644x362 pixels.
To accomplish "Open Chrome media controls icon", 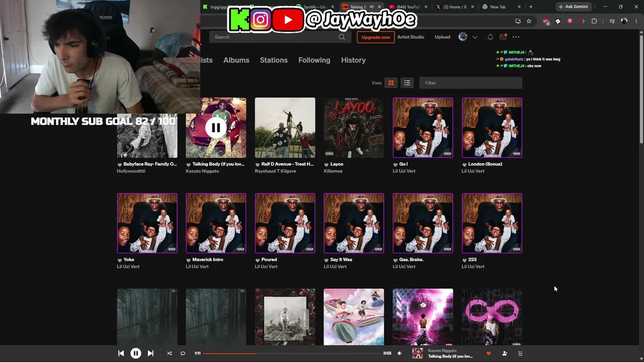I will point(612,21).
